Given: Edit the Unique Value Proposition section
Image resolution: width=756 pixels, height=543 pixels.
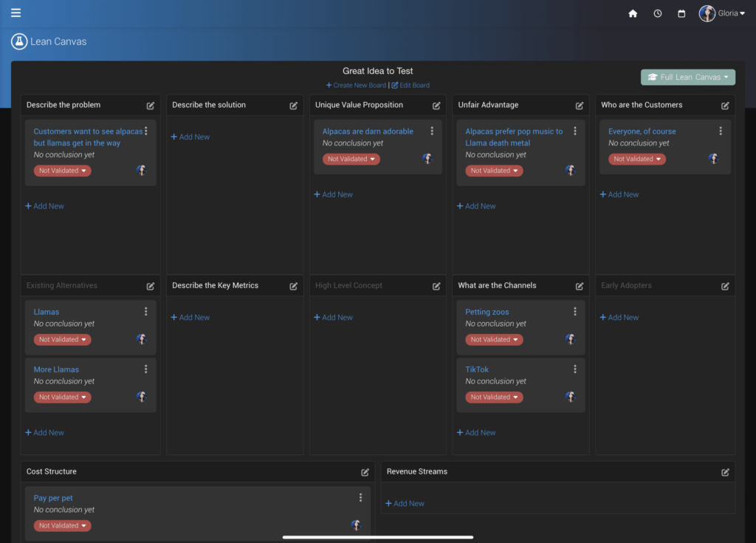Looking at the screenshot, I should tap(436, 106).
